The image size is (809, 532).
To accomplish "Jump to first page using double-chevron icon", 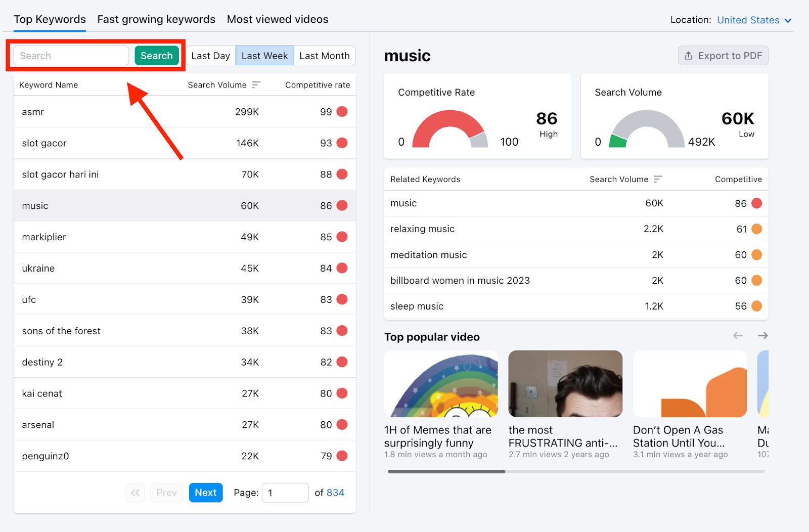I will click(134, 492).
